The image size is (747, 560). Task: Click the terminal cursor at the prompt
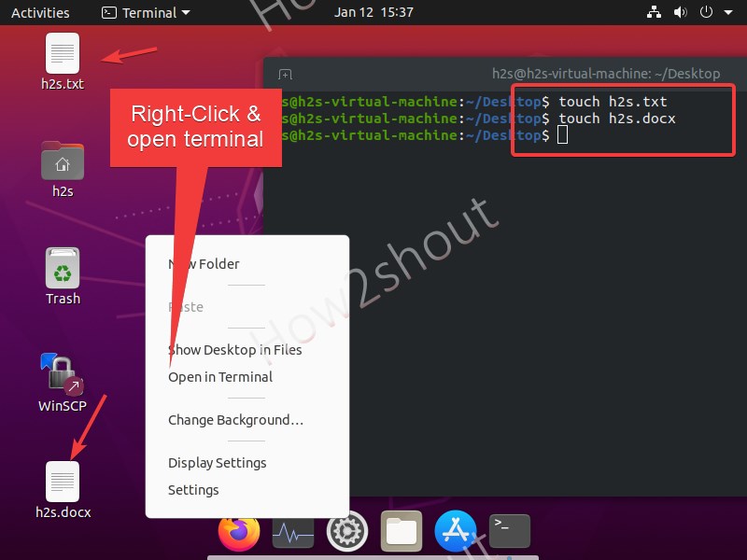[563, 134]
